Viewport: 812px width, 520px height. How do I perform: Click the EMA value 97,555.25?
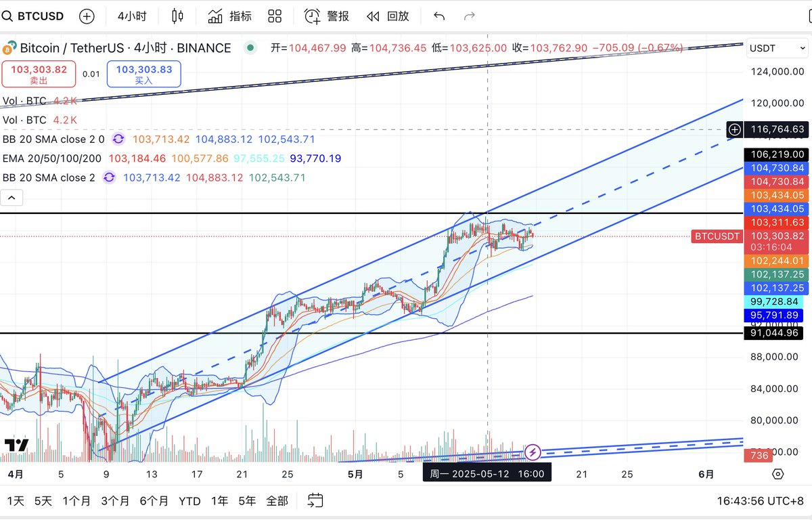[x=258, y=158]
